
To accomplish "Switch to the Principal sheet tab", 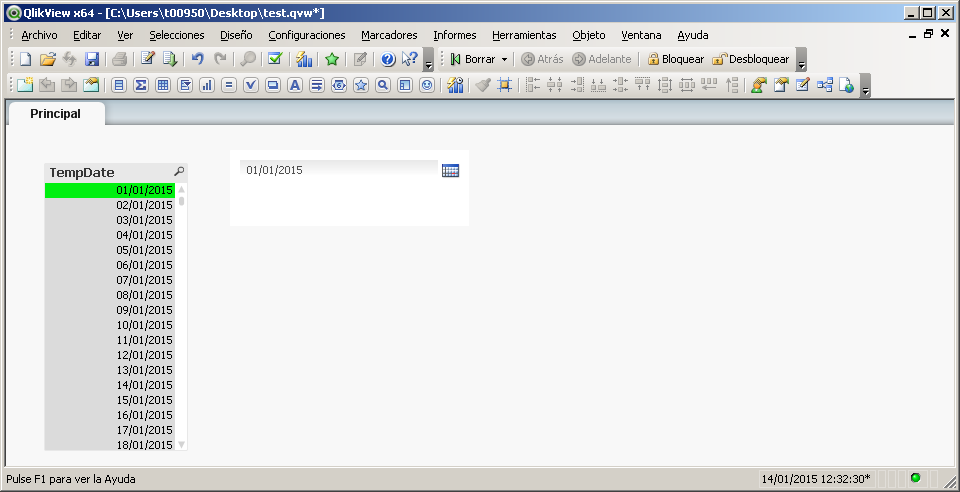I will (x=56, y=114).
